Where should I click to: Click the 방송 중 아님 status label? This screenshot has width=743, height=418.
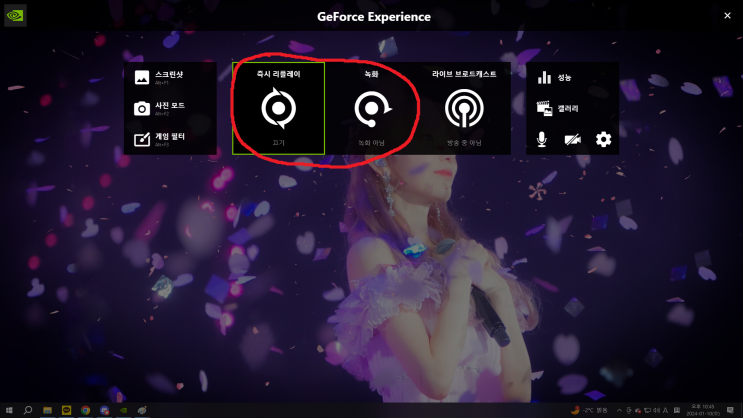point(464,143)
